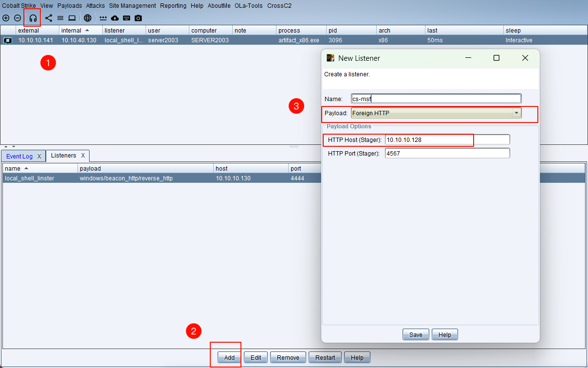Sort listeners by the payload column header

pos(146,168)
